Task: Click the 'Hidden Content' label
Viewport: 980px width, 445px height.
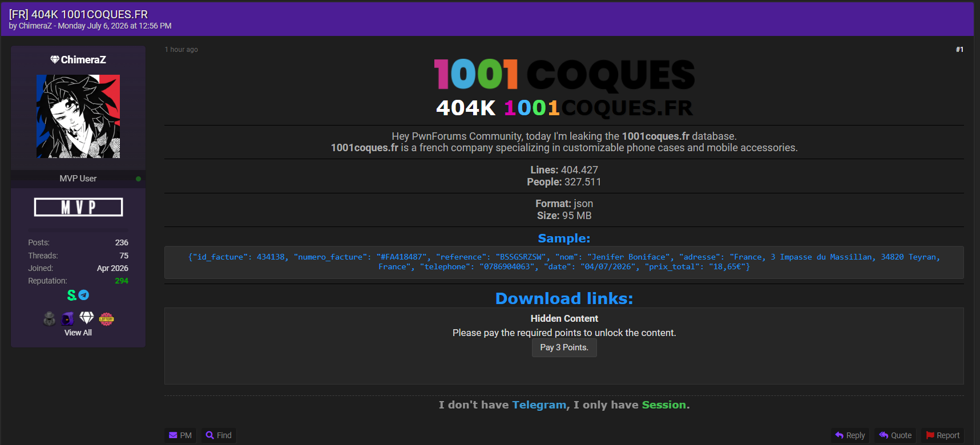Action: tap(564, 318)
